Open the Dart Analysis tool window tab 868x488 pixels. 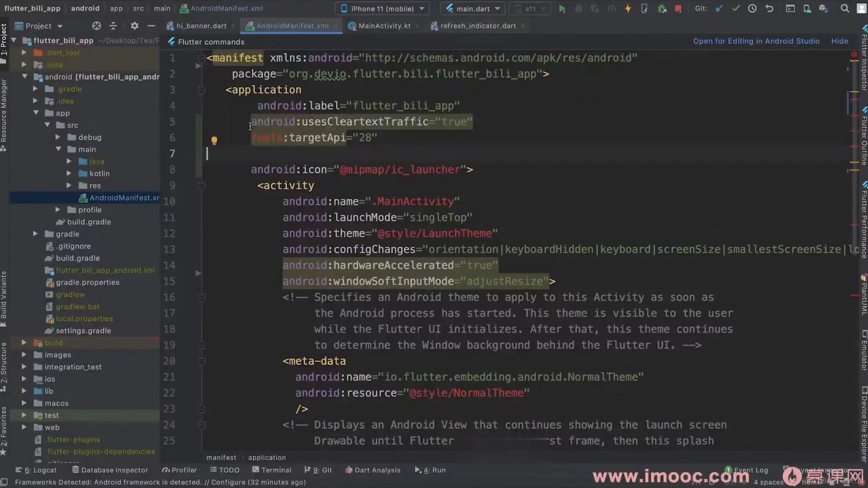click(373, 470)
